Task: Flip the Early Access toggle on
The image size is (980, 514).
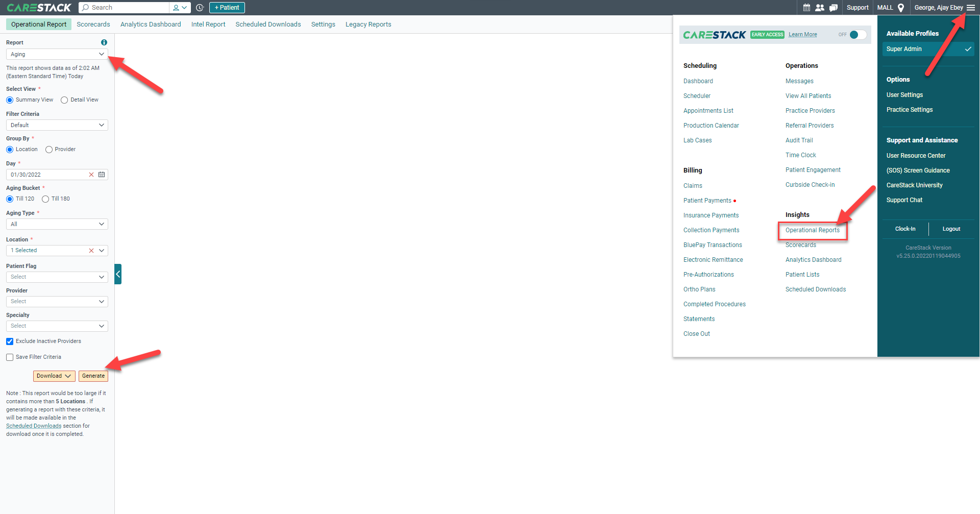Action: (855, 35)
